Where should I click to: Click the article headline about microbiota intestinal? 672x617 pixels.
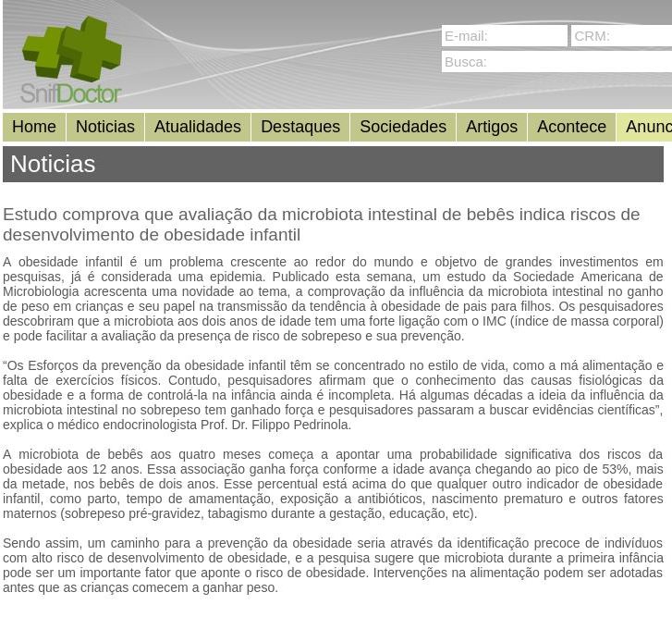point(321,224)
